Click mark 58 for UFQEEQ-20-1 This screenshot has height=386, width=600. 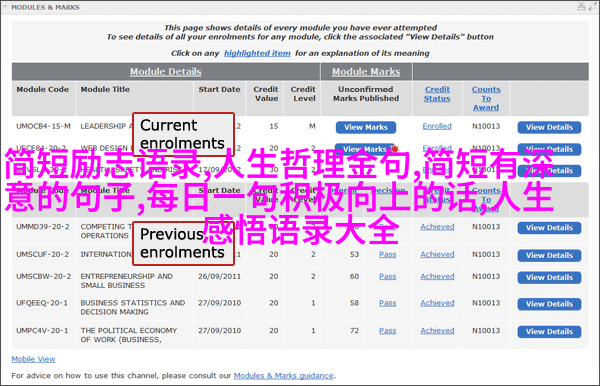click(354, 303)
